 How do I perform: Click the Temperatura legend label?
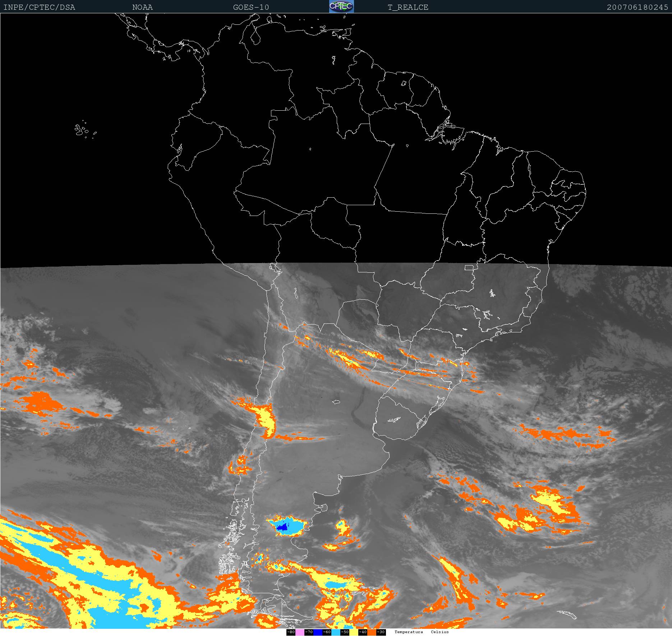(409, 632)
